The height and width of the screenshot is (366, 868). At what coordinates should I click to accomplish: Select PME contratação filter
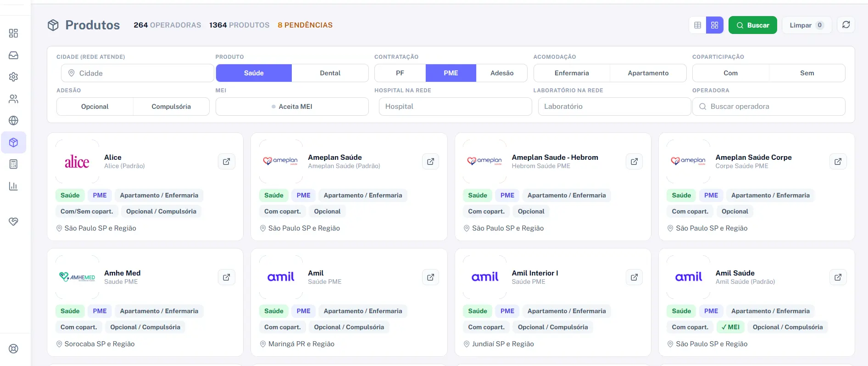(451, 73)
